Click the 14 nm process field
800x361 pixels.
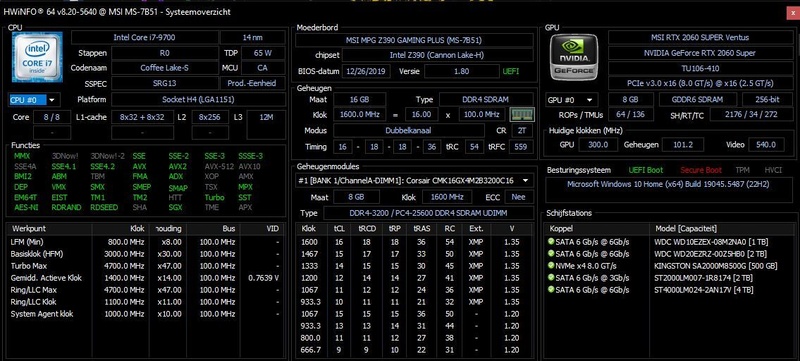click(253, 37)
